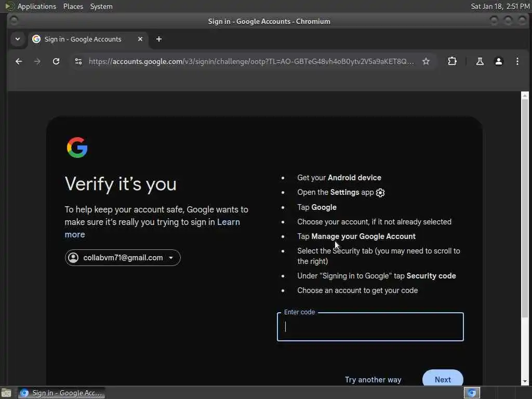Click the clock showing Sat Jan 18

coord(500,6)
